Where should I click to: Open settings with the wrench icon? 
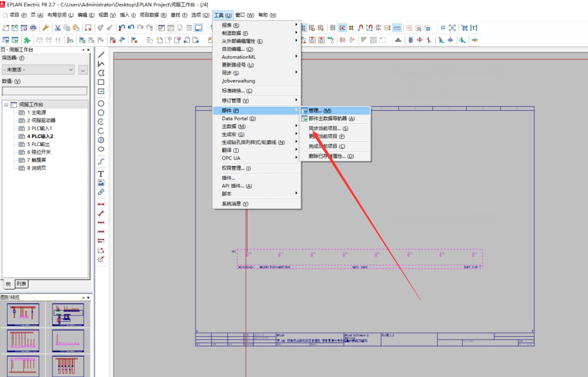[x=45, y=28]
